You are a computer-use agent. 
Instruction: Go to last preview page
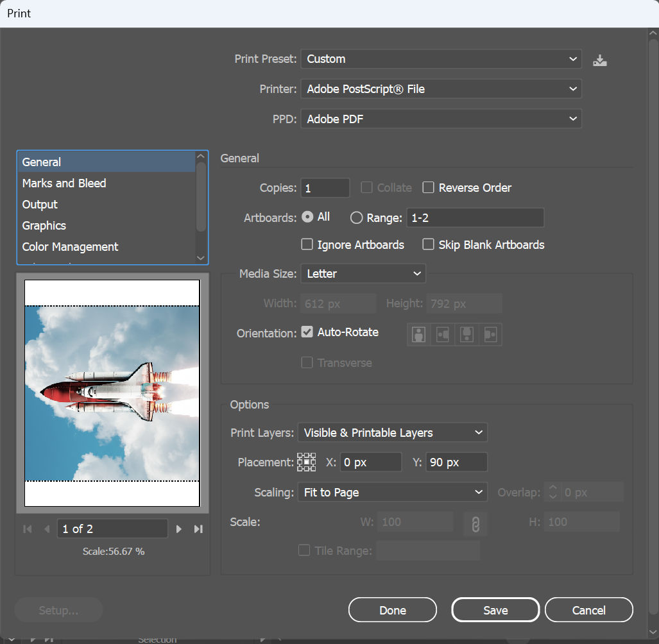click(198, 529)
